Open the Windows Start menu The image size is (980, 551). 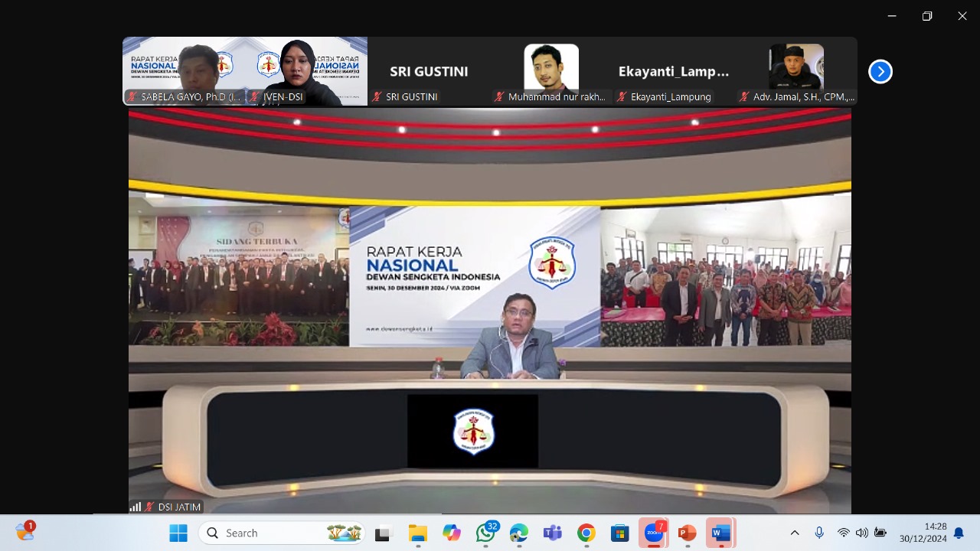click(178, 533)
